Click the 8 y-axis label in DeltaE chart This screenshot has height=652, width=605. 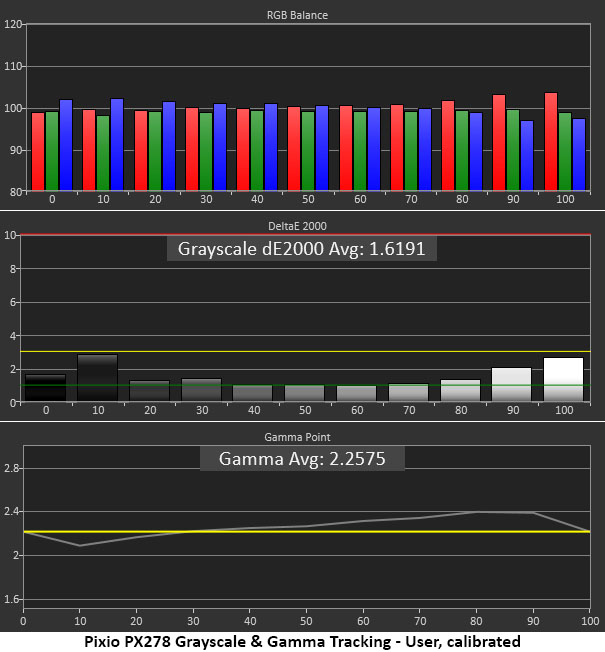tap(13, 269)
